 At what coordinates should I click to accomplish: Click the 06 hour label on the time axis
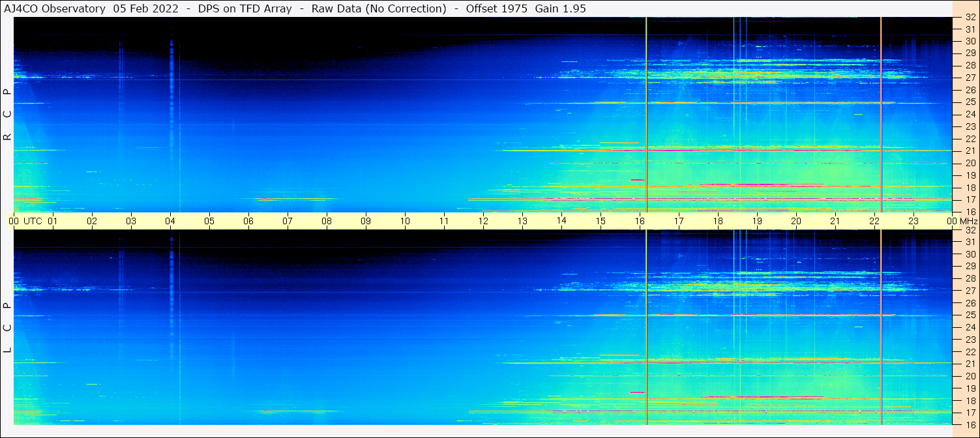248,221
